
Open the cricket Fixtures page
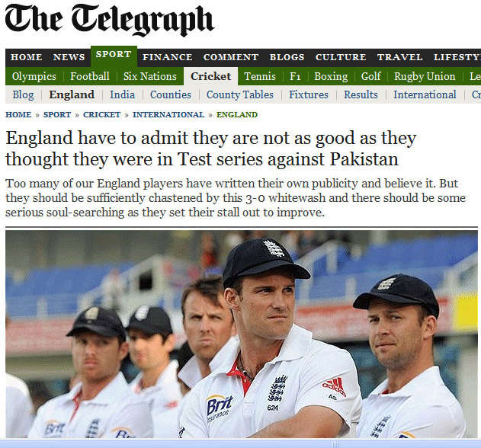pos(309,94)
